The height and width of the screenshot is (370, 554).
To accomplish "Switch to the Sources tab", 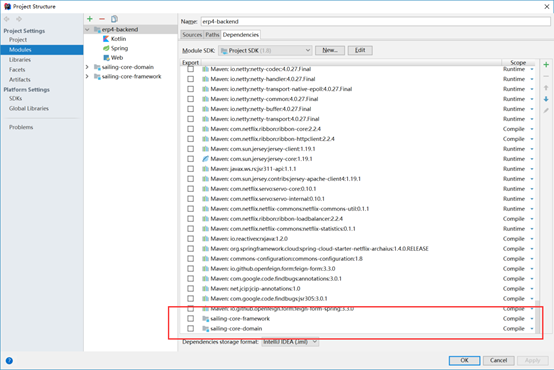I will point(192,35).
